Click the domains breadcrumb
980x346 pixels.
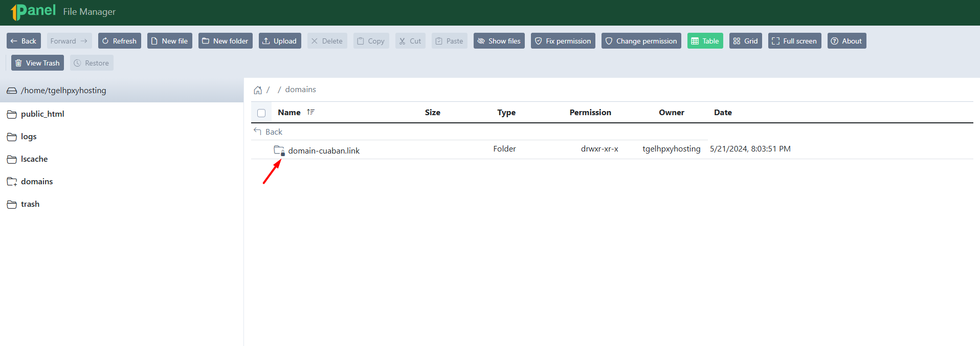[x=300, y=90]
